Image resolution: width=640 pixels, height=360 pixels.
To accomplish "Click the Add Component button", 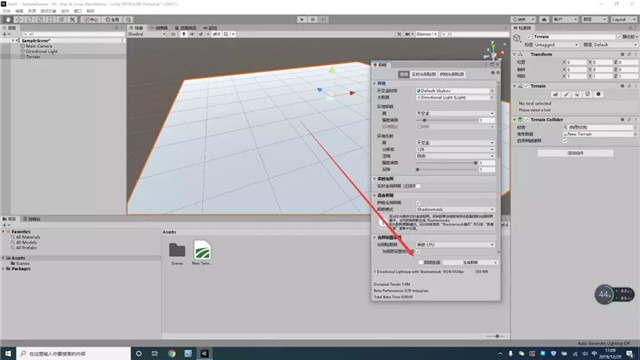I will pyautogui.click(x=575, y=153).
